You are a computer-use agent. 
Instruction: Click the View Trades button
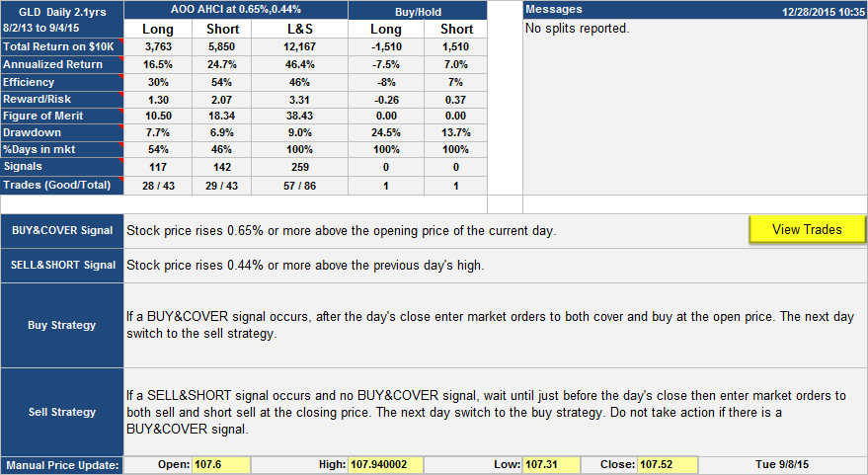click(x=807, y=229)
